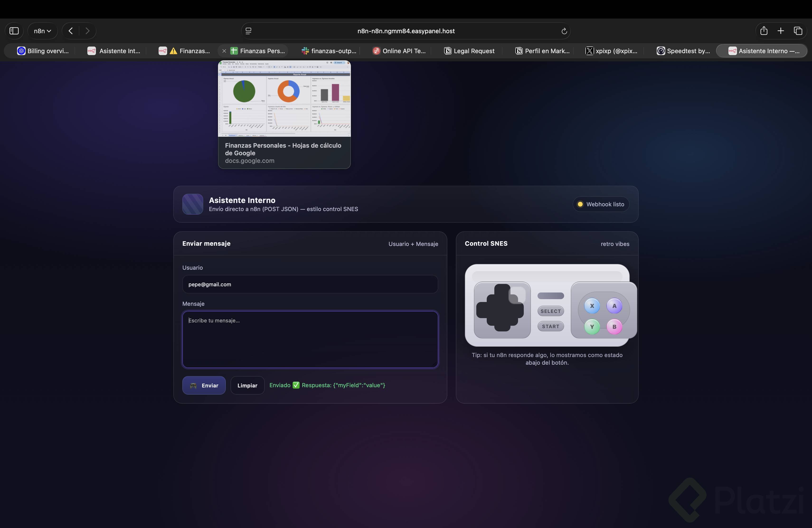Screen dimensions: 812x528
Task: Open a new tab with the plus icon
Action: coord(781,31)
